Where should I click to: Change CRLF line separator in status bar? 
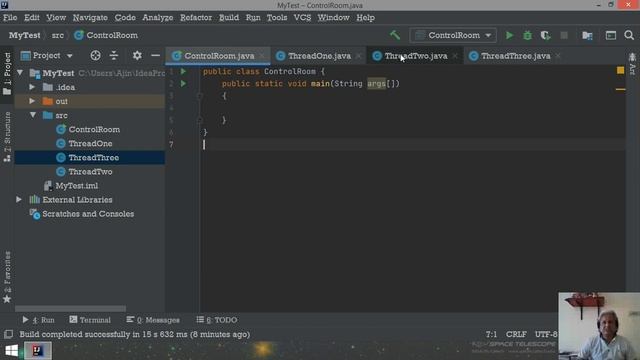516,334
